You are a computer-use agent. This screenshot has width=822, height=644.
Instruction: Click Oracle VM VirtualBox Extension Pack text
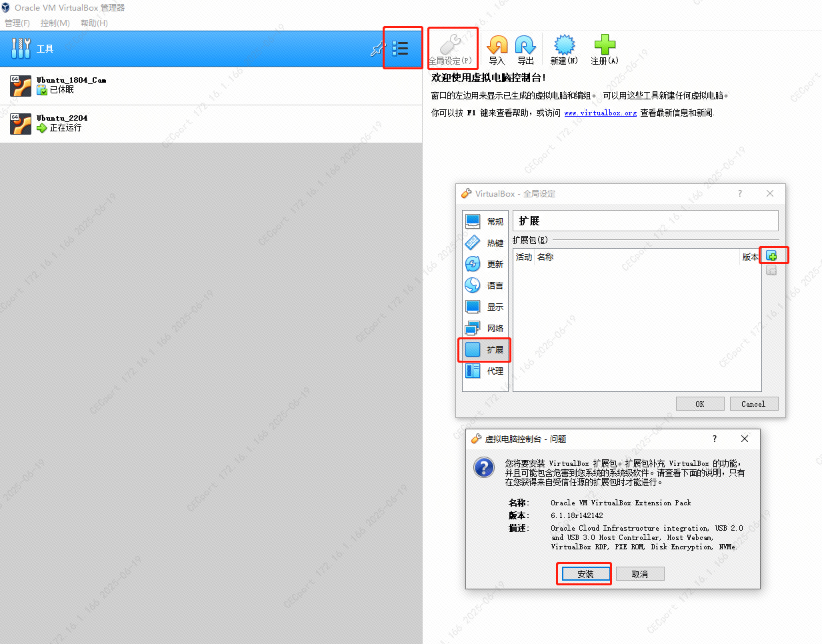621,503
